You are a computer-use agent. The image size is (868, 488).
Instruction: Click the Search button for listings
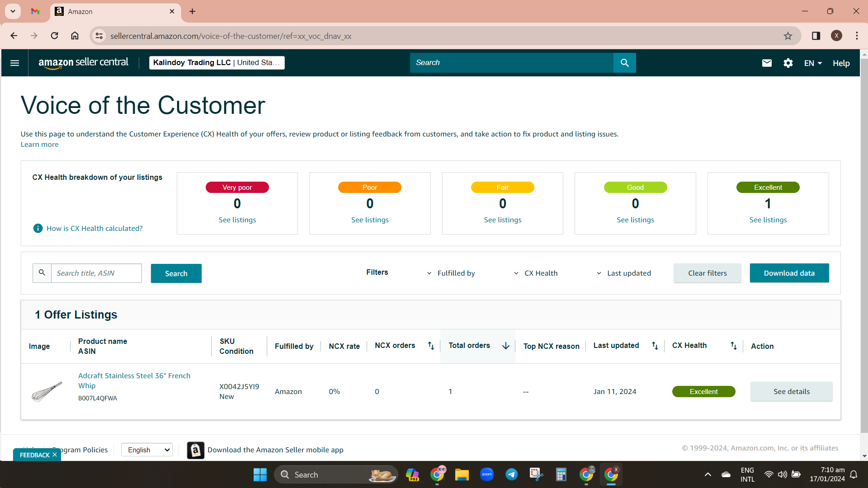[x=176, y=273]
